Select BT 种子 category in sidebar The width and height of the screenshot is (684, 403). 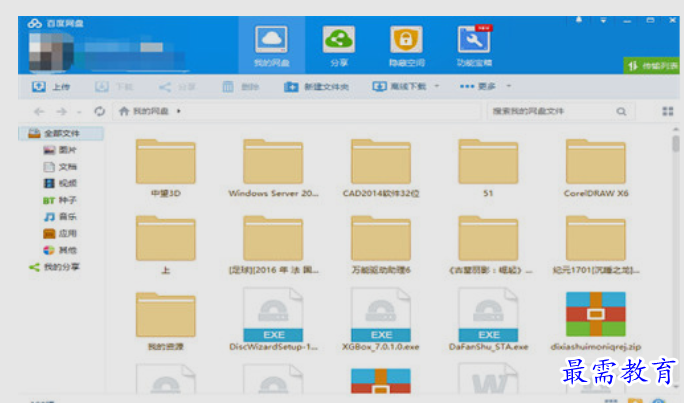pyautogui.click(x=60, y=200)
